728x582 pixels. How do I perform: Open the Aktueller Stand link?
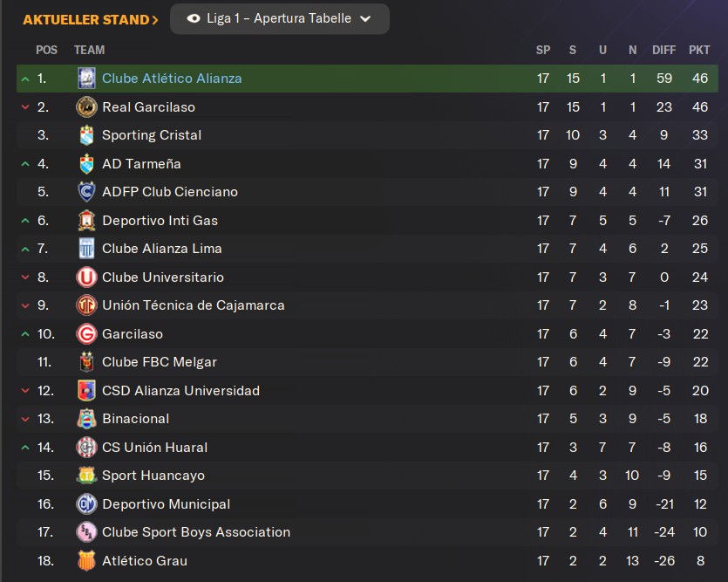coord(91,19)
